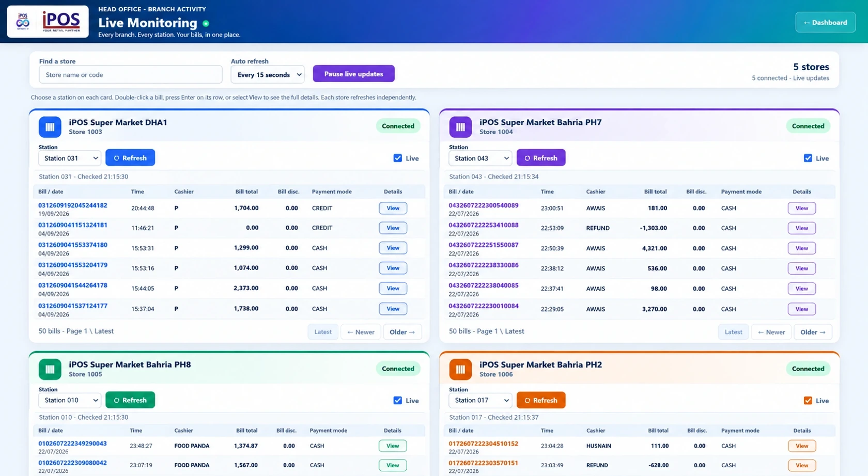
Task: Click the DHA1 store barcode icon
Action: (50, 127)
